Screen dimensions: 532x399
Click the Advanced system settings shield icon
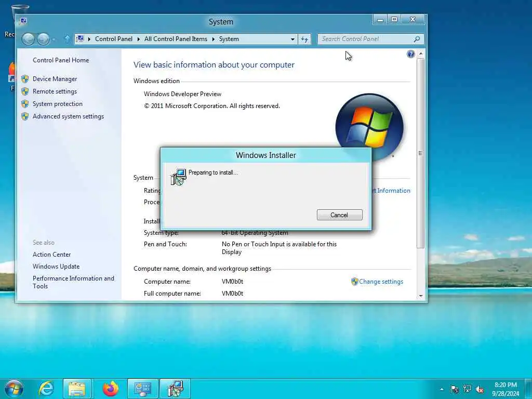tap(25, 116)
